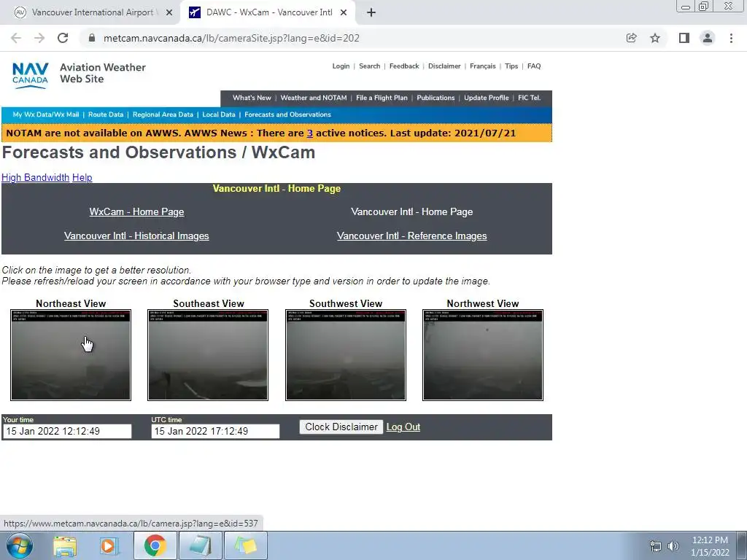Open the notepad taskbar icon

click(x=201, y=545)
